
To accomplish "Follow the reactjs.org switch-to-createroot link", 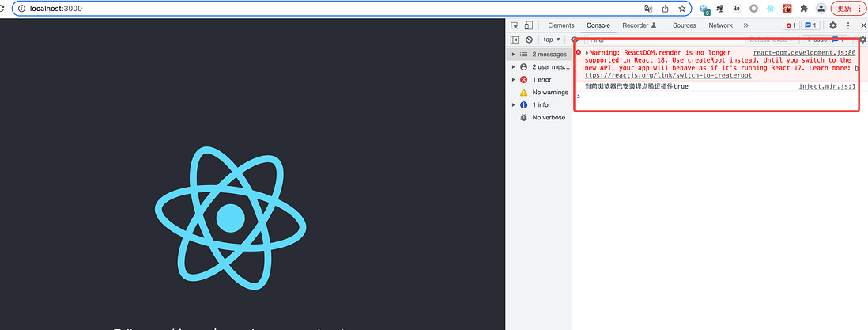I will pos(668,75).
